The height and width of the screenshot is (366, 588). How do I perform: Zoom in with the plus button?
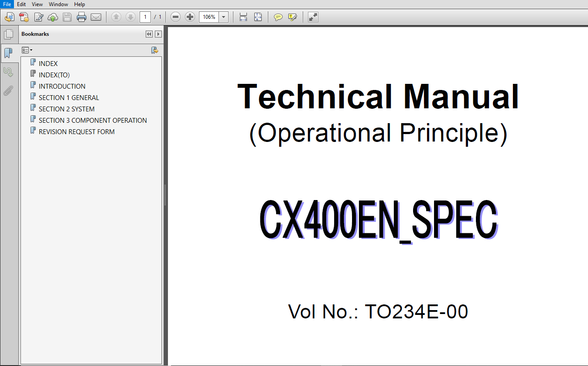click(x=190, y=17)
